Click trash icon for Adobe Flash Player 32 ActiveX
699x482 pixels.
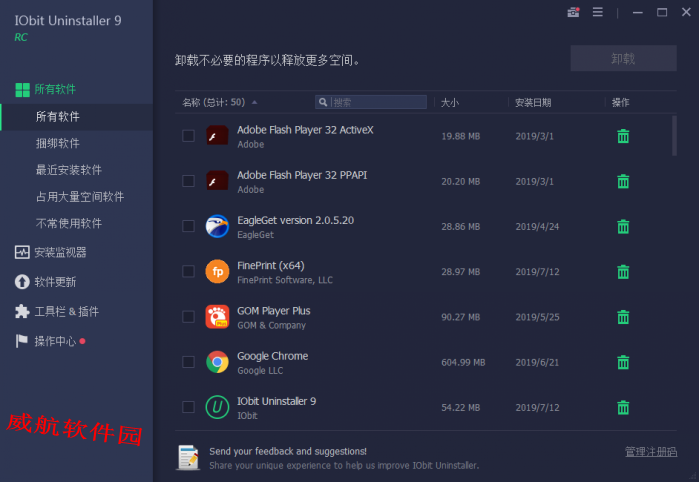pyautogui.click(x=623, y=136)
